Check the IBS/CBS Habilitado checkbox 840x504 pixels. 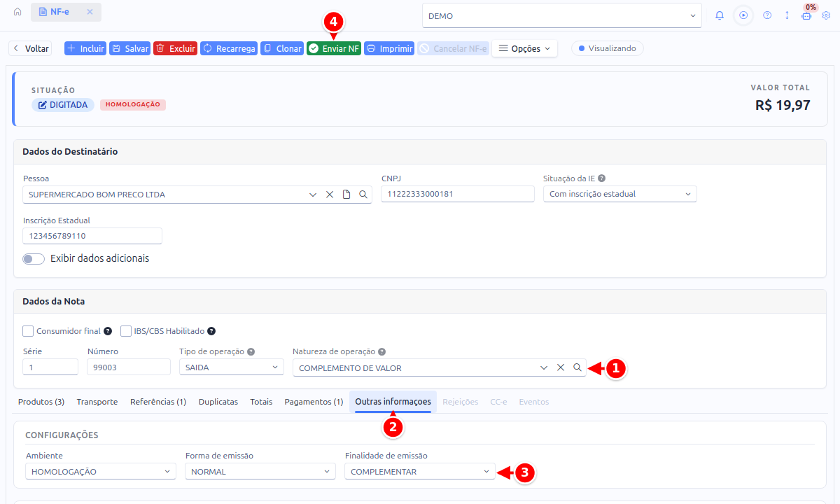pyautogui.click(x=127, y=331)
